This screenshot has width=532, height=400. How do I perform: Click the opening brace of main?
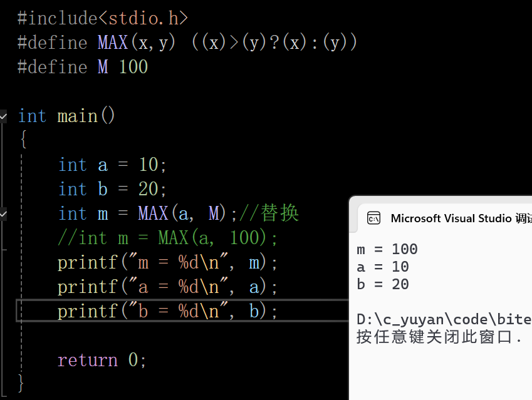[23, 140]
